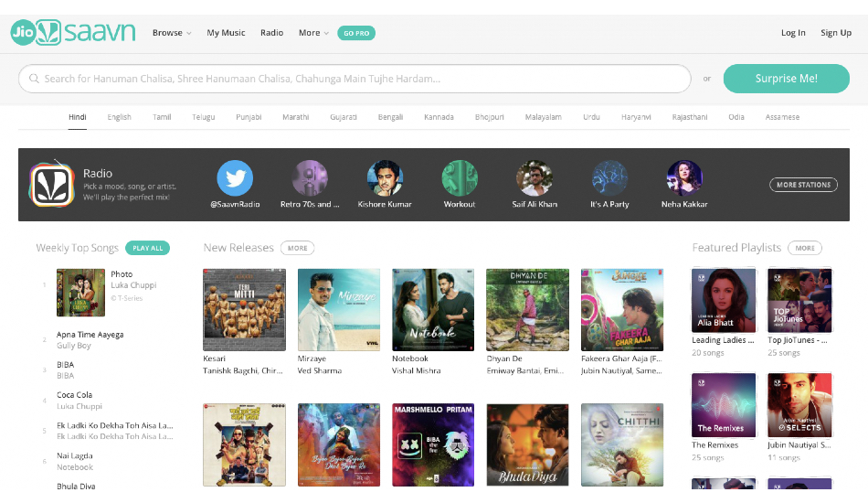Open Saif Ali Khan radio station
The image size is (868, 503).
pos(535,178)
